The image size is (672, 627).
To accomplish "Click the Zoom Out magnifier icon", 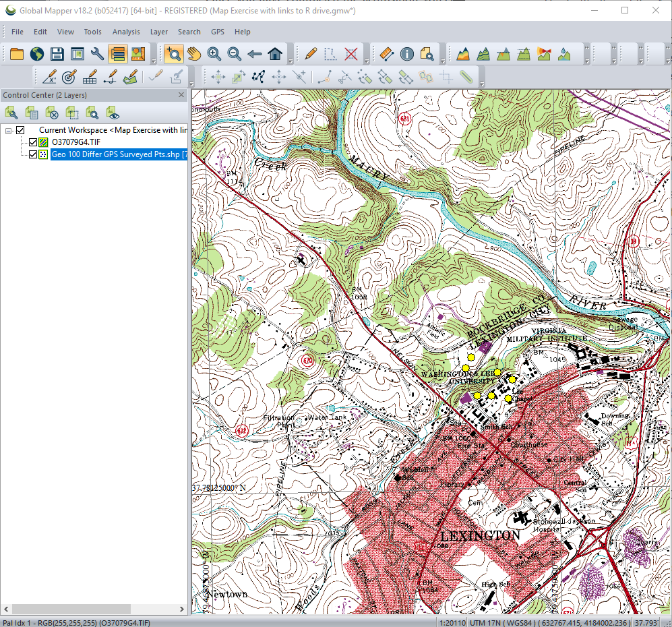I will 234,54.
